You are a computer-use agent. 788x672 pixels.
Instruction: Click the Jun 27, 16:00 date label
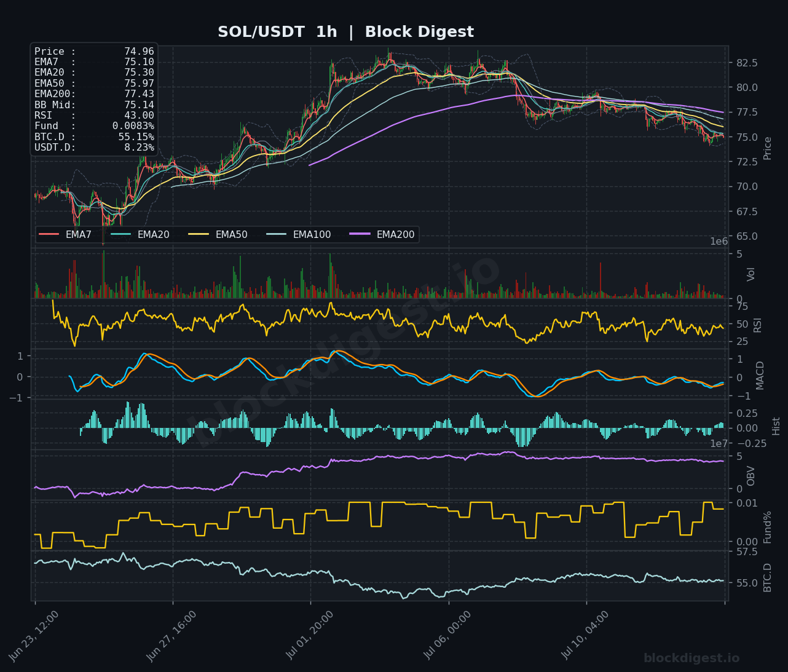coord(171,635)
